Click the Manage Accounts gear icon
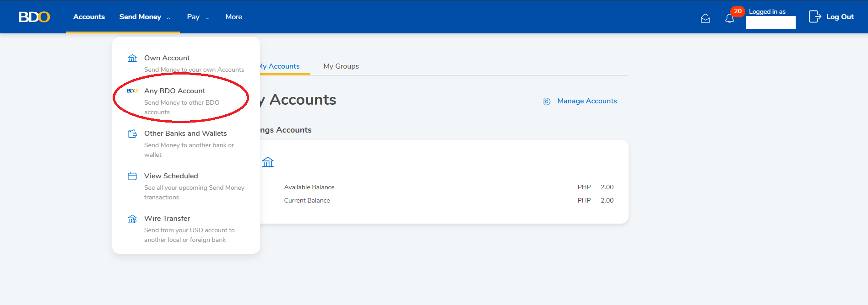This screenshot has width=868, height=305. click(547, 102)
